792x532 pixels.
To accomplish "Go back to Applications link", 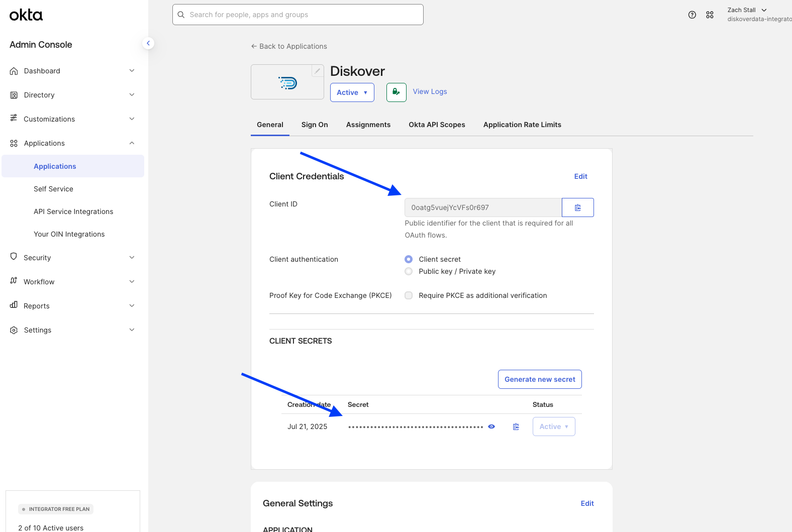I will [289, 46].
